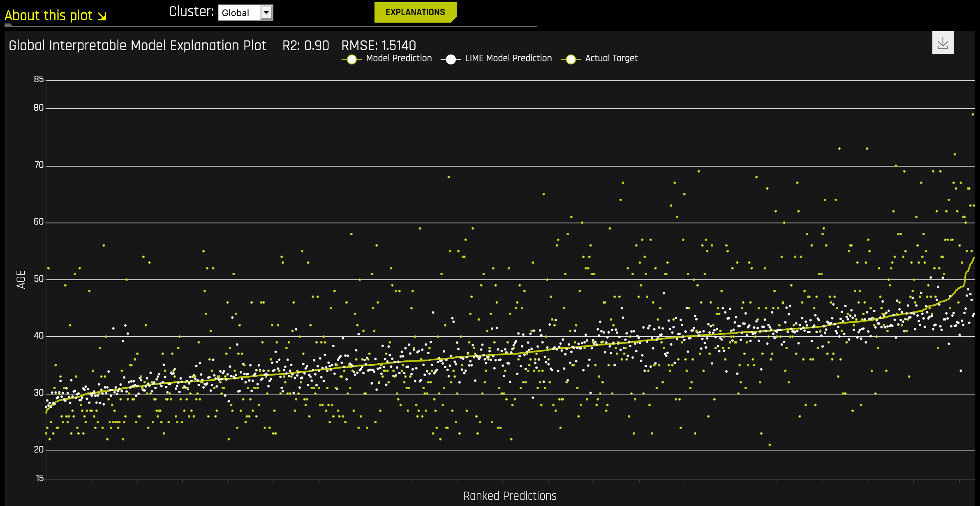
Task: Toggle the Model Prediction series label
Action: pyautogui.click(x=399, y=58)
